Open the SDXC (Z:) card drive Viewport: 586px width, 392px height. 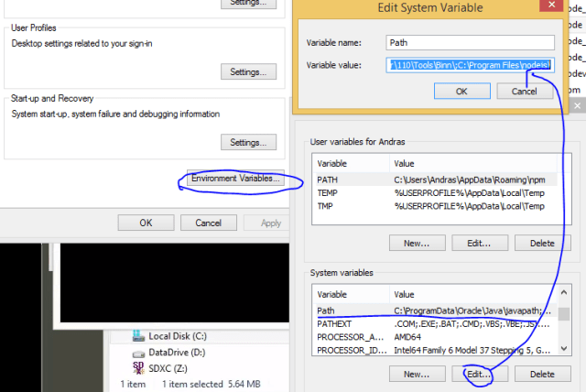pyautogui.click(x=137, y=368)
